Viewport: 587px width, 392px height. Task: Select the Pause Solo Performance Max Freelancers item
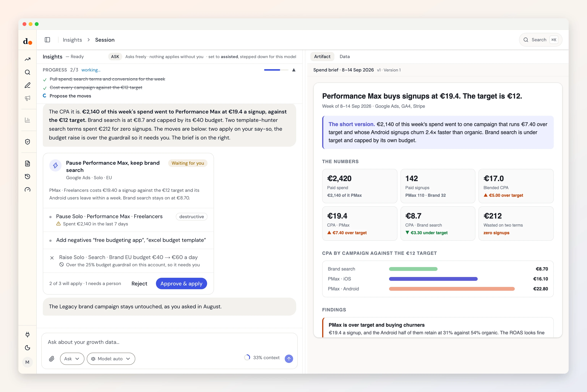click(128, 220)
